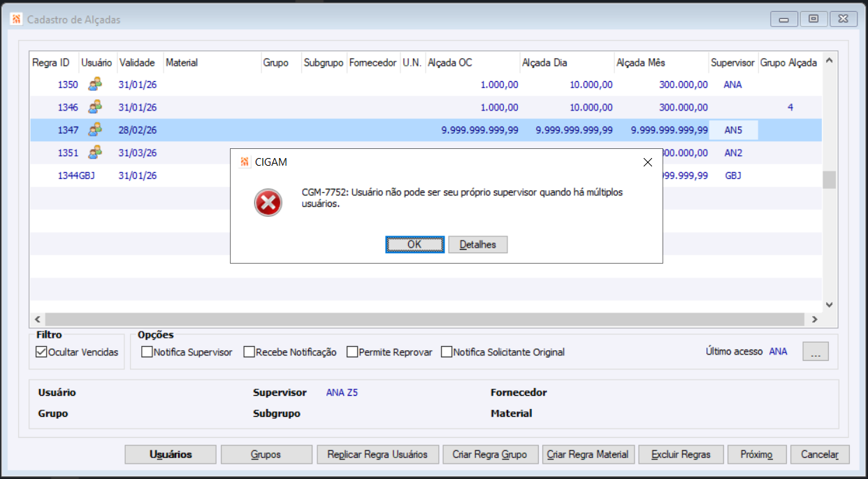Click the Material column header
The image size is (868, 479).
point(212,62)
